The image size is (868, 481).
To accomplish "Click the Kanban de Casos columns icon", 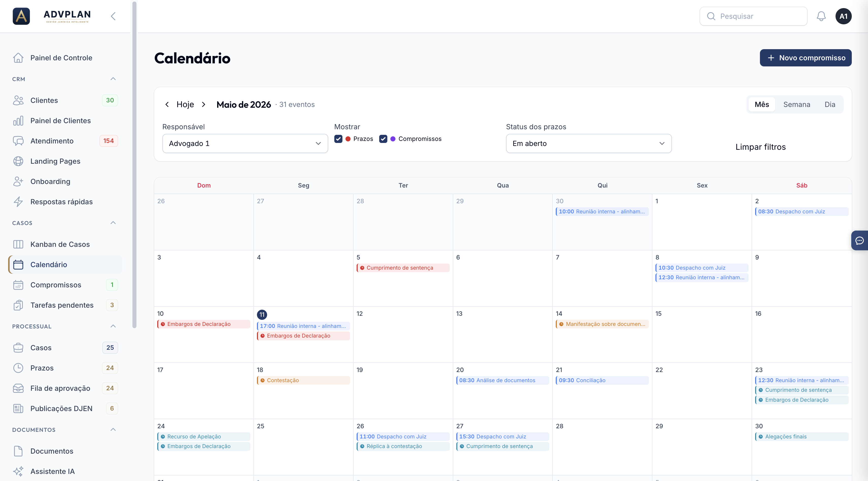I will pyautogui.click(x=18, y=244).
